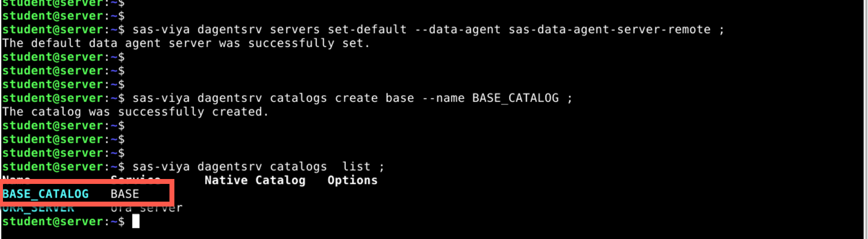The width and height of the screenshot is (868, 239).
Task: Click the --name flag in the create command
Action: coord(443,98)
